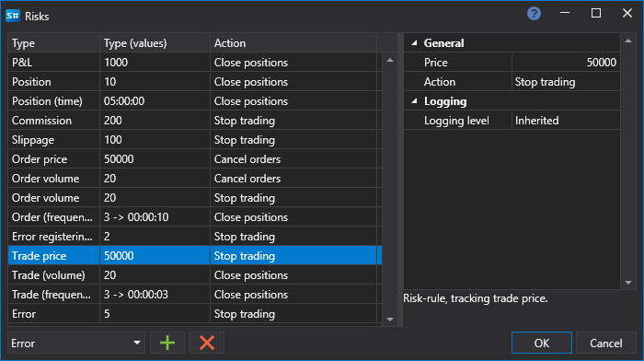Click the green plus add rule icon
Image resolution: width=644 pixels, height=361 pixels.
167,343
